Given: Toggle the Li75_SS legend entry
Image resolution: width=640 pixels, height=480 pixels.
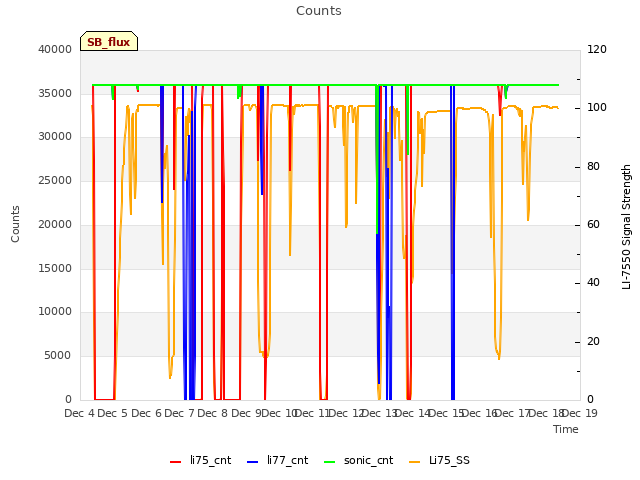Looking at the screenshot, I should point(439,461).
